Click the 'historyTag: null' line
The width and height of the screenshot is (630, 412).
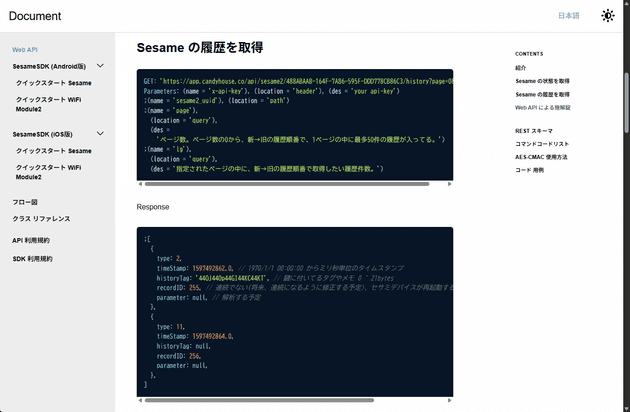click(x=184, y=346)
